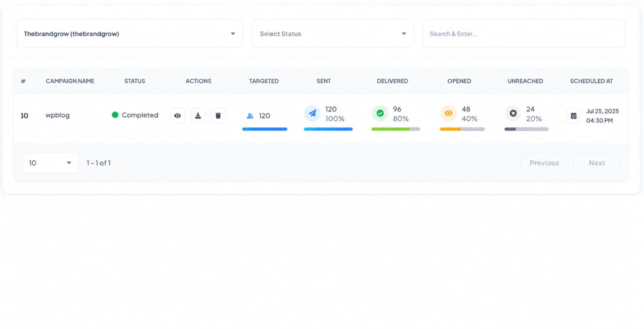
Task: Click the unreached count 24
Action: (x=530, y=109)
